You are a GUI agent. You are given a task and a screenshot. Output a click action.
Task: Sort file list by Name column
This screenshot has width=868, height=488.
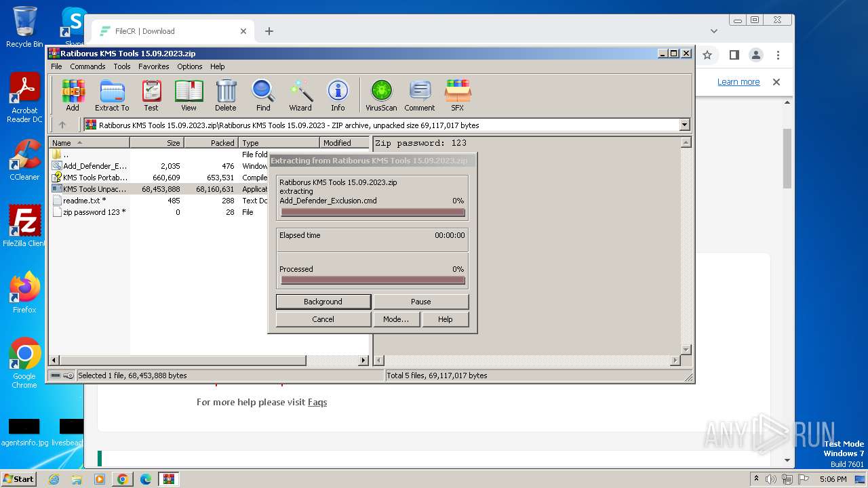click(89, 143)
